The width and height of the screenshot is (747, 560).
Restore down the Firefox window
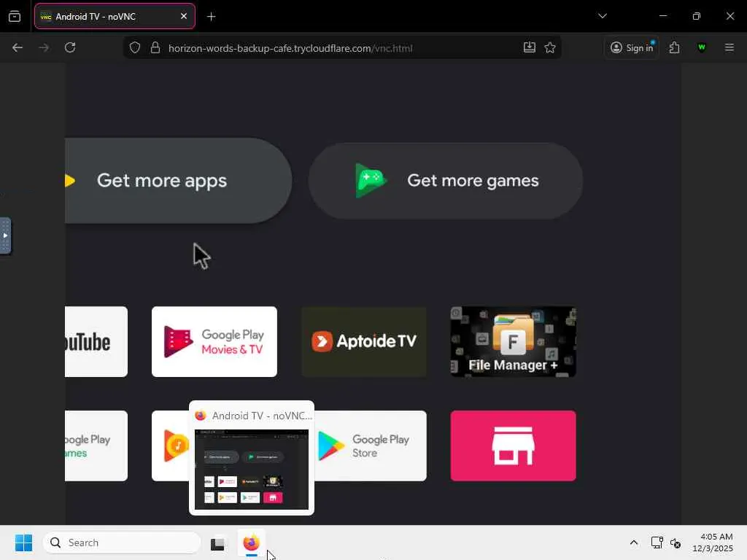coord(696,16)
